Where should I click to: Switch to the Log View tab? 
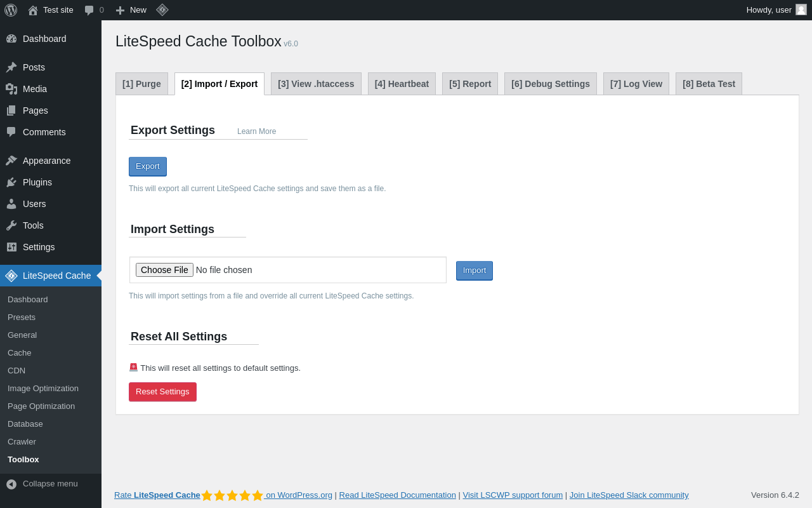pyautogui.click(x=636, y=84)
